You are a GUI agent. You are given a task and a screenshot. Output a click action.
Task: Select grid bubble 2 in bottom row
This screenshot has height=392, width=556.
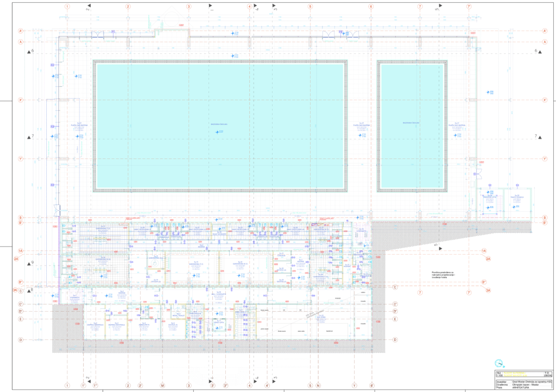(128, 386)
